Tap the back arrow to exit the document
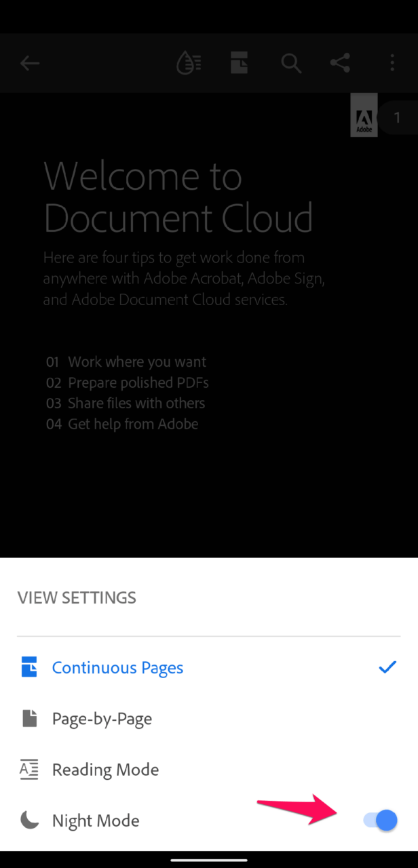This screenshot has width=418, height=868. pos(30,62)
